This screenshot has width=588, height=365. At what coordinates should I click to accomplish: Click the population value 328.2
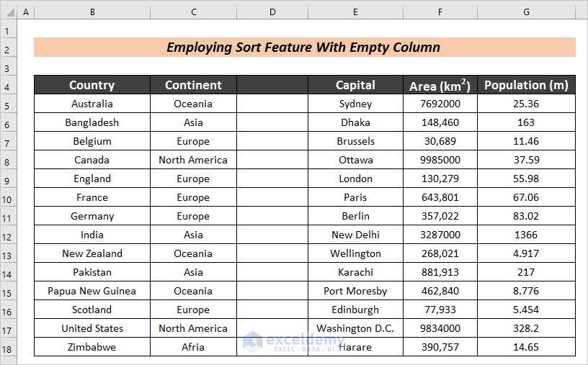coord(527,328)
